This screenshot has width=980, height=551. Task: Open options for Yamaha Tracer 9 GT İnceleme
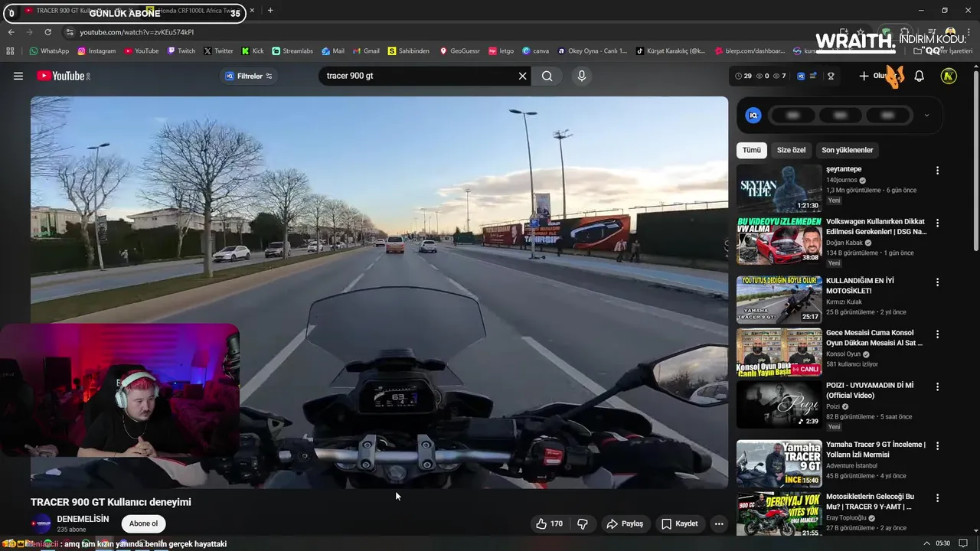coord(937,445)
